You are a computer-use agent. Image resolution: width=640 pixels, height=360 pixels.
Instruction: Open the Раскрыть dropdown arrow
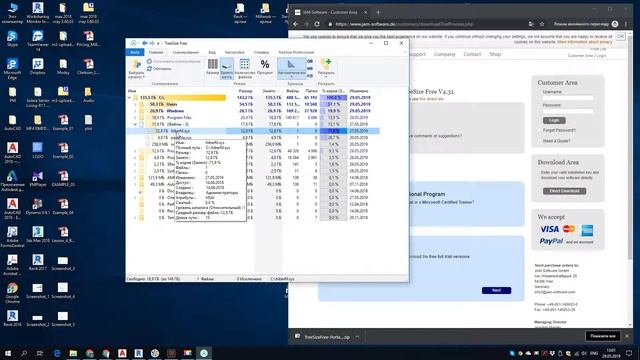point(326,77)
